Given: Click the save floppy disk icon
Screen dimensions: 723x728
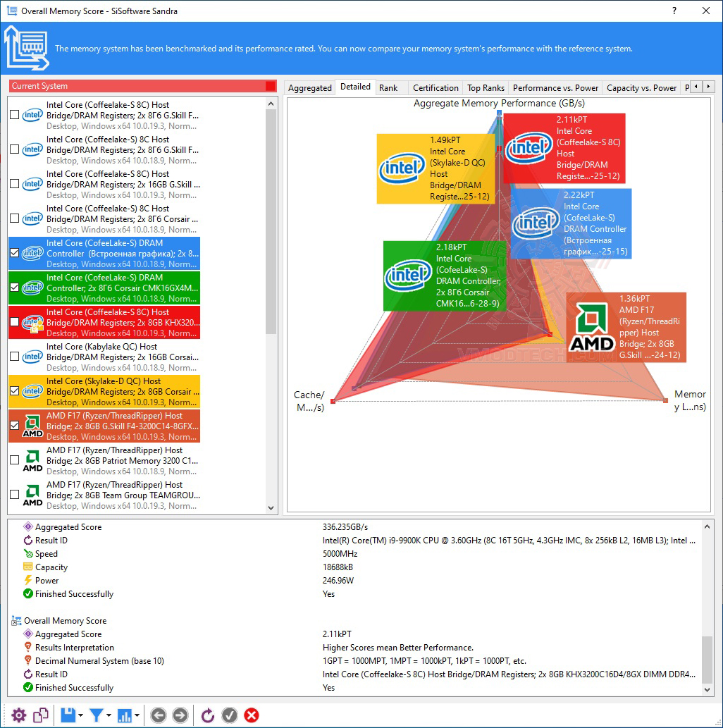Looking at the screenshot, I should [x=68, y=715].
